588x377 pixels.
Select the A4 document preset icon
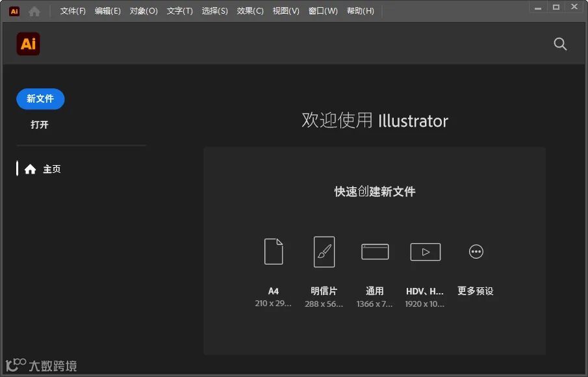coord(274,252)
